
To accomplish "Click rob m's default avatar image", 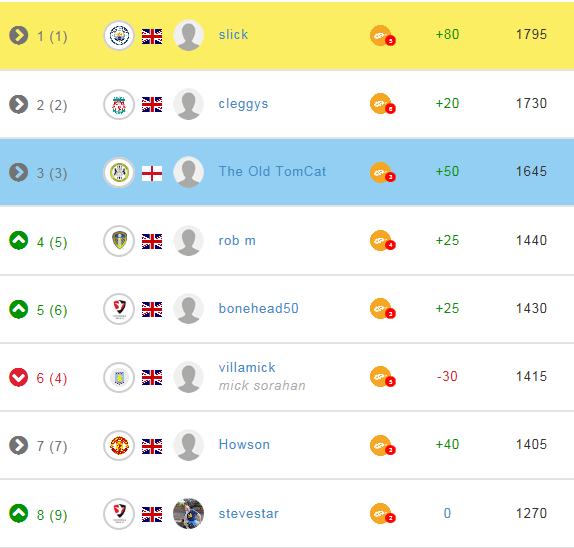I will pyautogui.click(x=189, y=241).
